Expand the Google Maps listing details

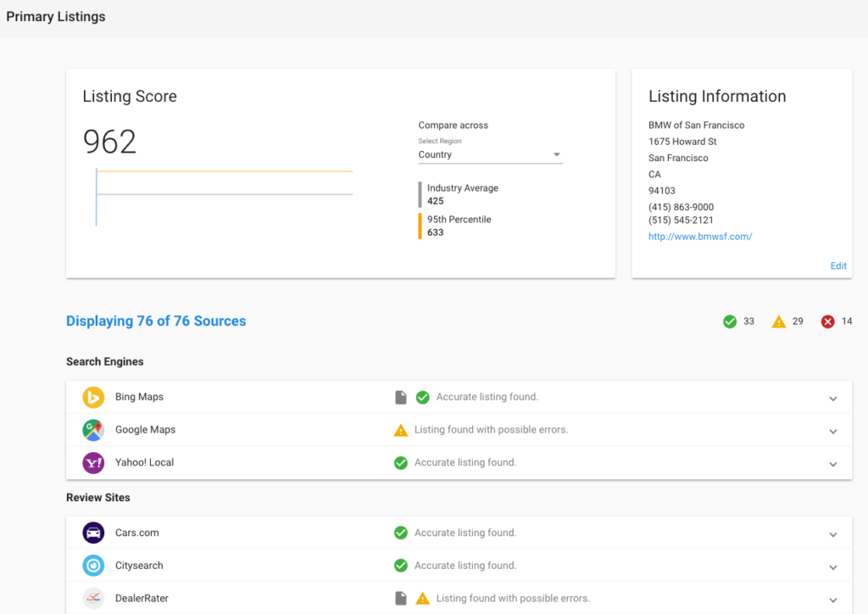point(833,430)
